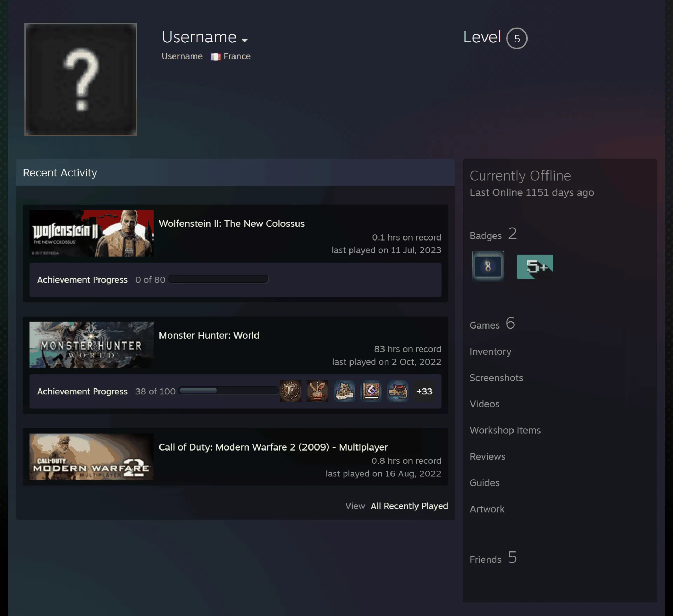Open the Badges section link
Image resolution: width=673 pixels, height=616 pixels.
[x=493, y=234]
